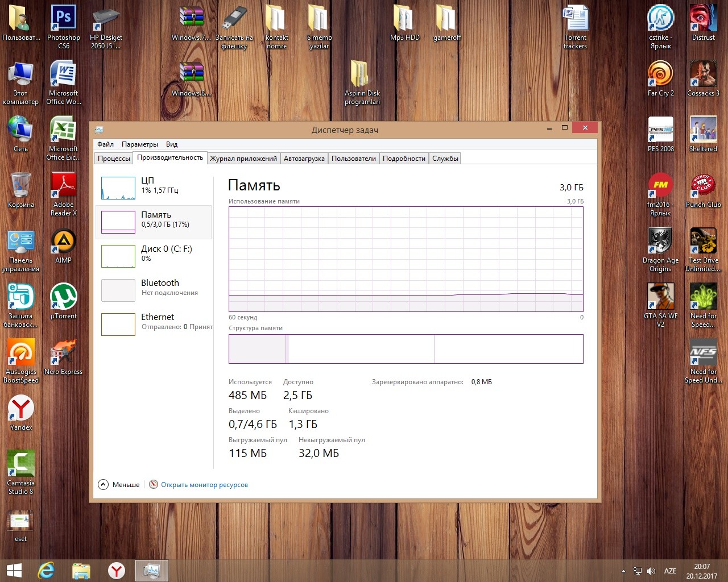This screenshot has height=582, width=728.
Task: Launch Adobe Reader X shortcut
Action: point(63,194)
